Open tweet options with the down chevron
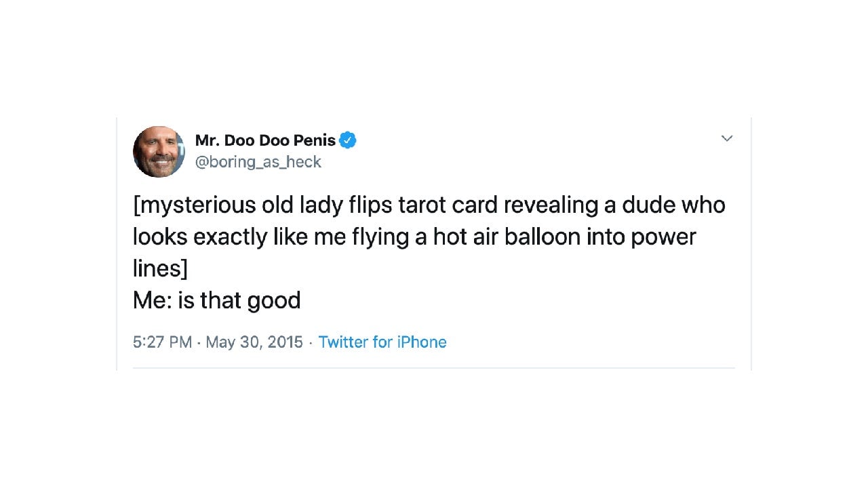Viewport: 868px width, 488px height. (727, 138)
